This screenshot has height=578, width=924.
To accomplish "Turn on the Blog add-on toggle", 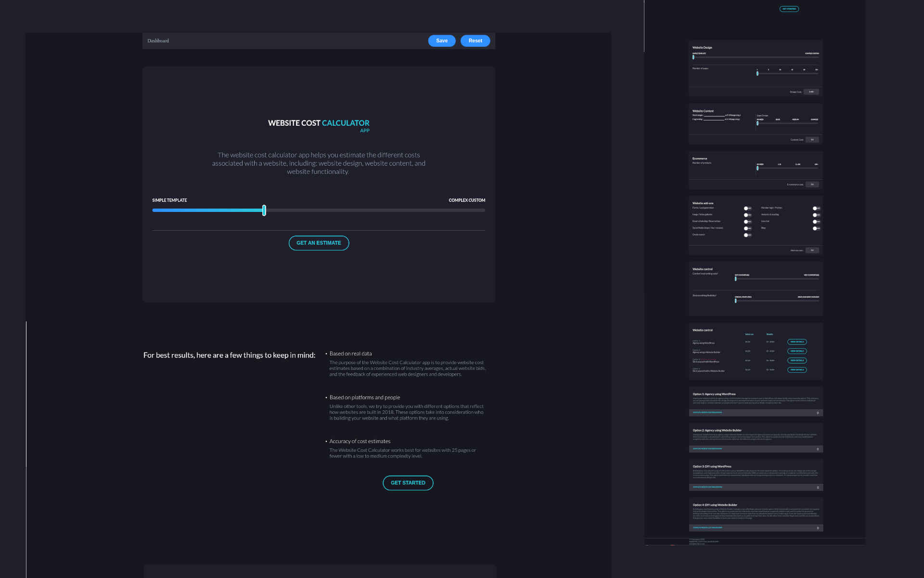I will [x=816, y=228].
